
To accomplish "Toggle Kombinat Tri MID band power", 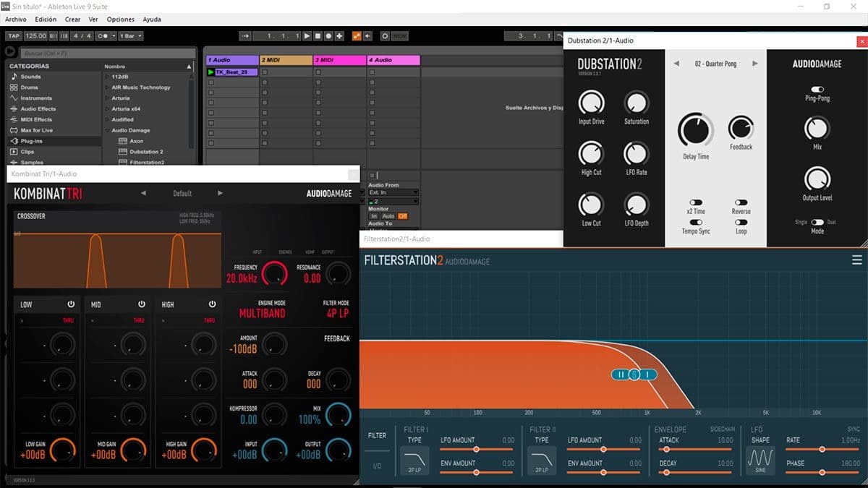I will [x=142, y=304].
